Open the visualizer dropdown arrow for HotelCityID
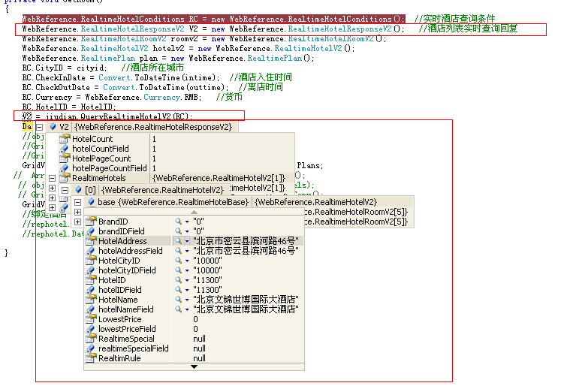 187,261
